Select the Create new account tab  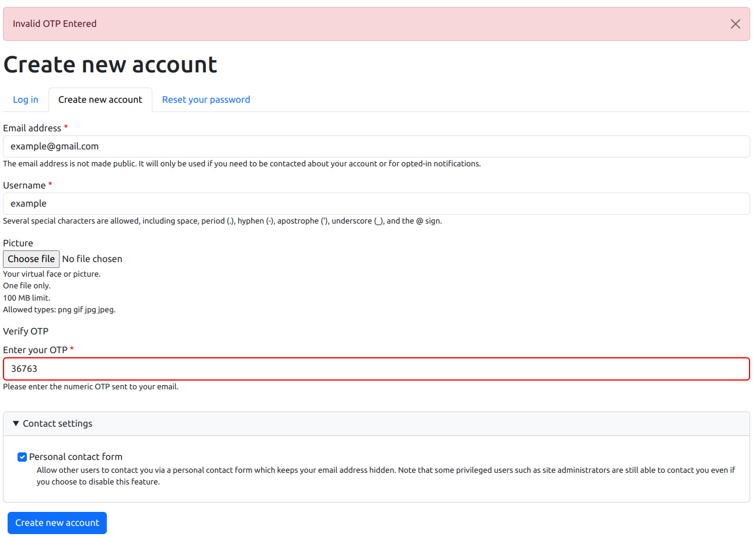[100, 100]
